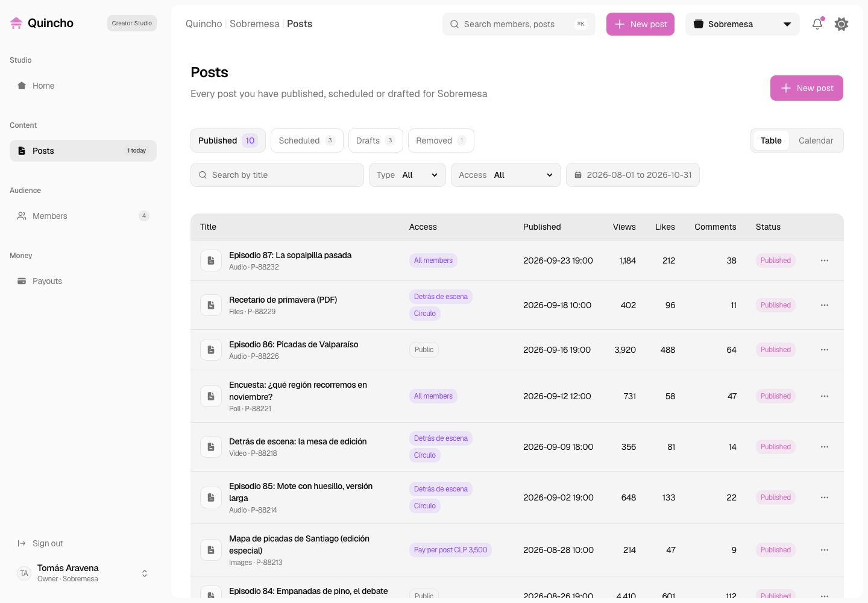Click the document icon for Episodio 87
Screen dimensions: 868x603
(211, 260)
